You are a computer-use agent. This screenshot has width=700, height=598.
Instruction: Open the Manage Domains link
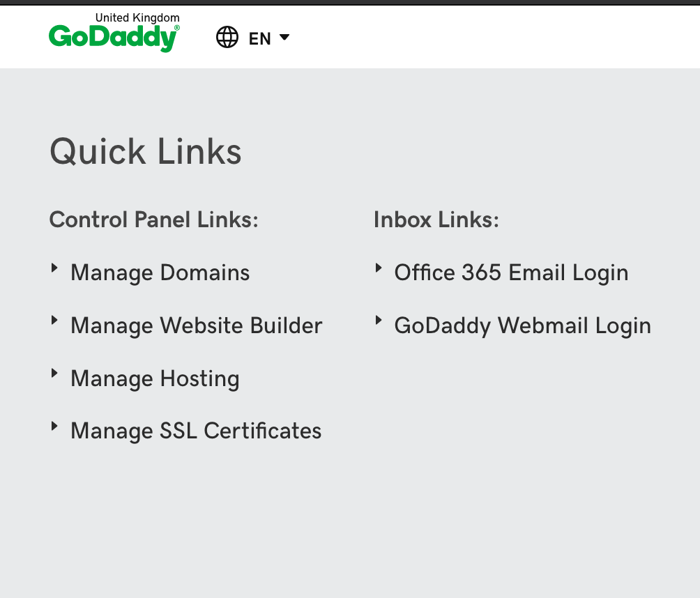click(160, 273)
